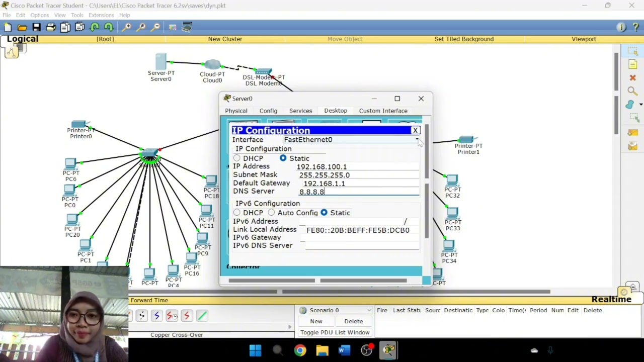Select the Draw Polygon tool
The width and height of the screenshot is (644, 362).
pos(630,104)
